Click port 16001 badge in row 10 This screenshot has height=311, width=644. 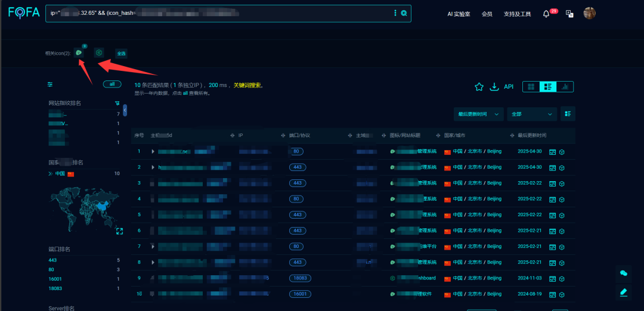tap(300, 294)
